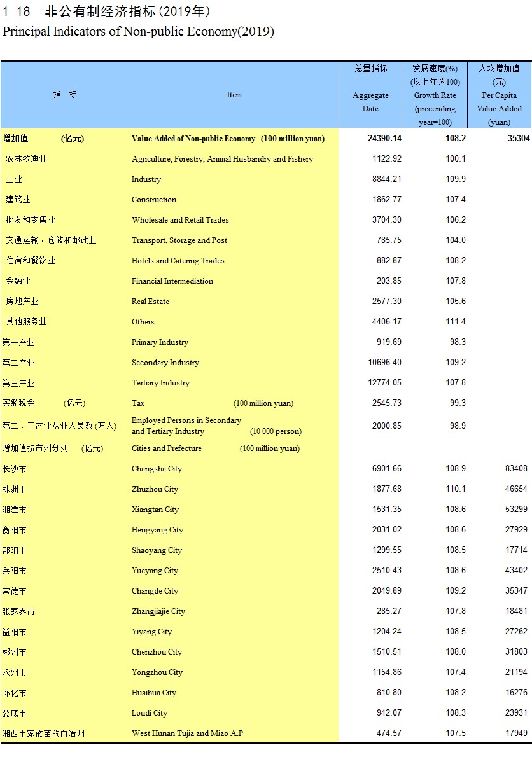Select employed persons value 2000.85
Image resolution: width=532 pixels, height=764 pixels.
[x=387, y=426]
